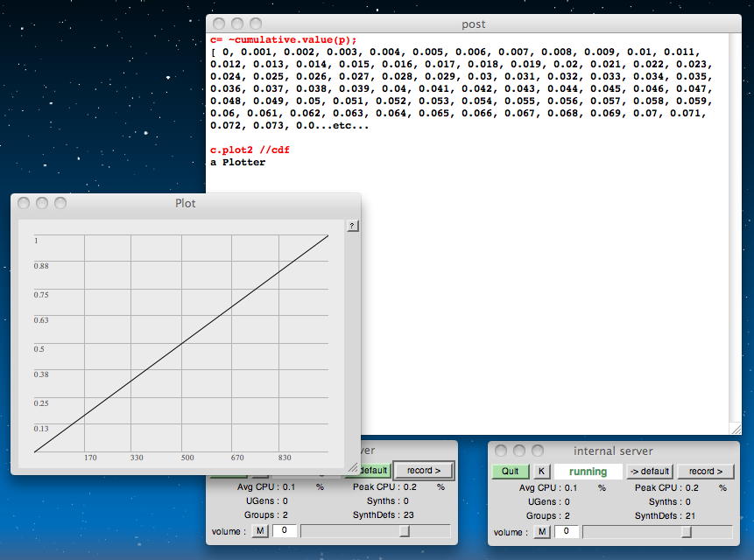This screenshot has height=560, width=754.
Task: Grab the resize handle of the Plot window
Action: [353, 467]
